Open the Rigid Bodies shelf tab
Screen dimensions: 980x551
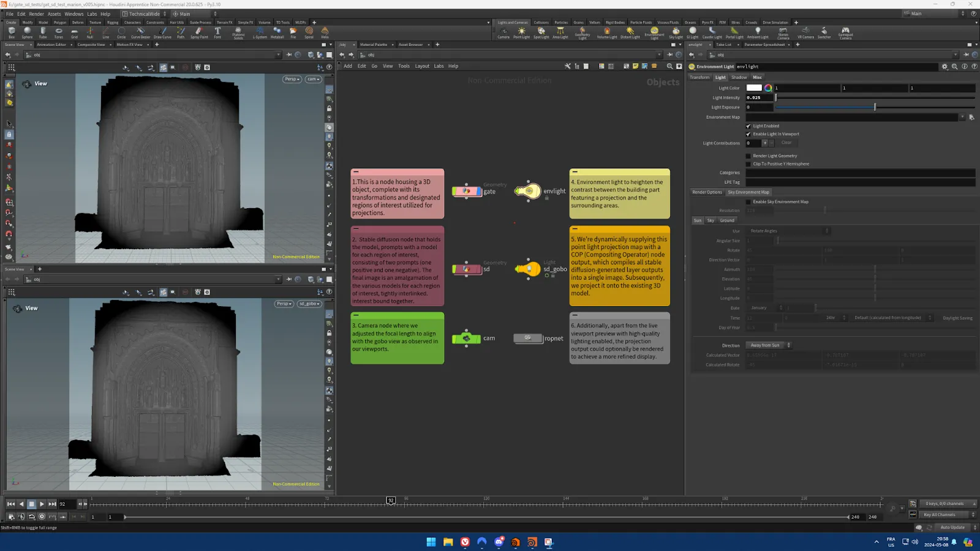pyautogui.click(x=615, y=23)
